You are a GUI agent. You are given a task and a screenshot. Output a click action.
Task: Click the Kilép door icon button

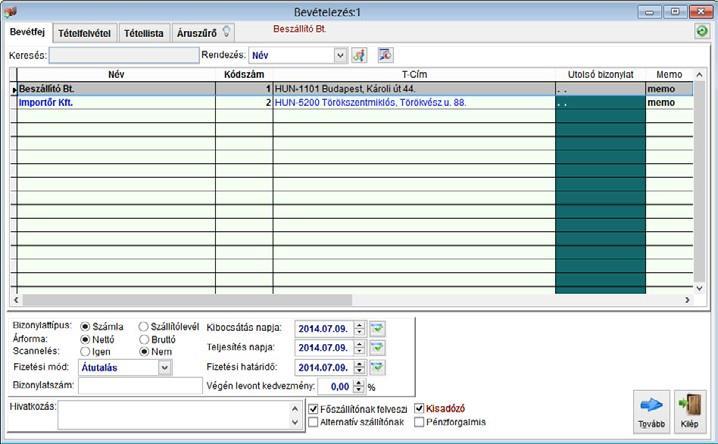[690, 412]
